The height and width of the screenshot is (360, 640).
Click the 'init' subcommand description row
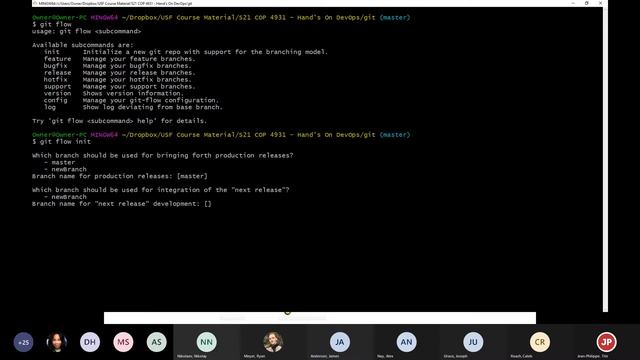186,52
